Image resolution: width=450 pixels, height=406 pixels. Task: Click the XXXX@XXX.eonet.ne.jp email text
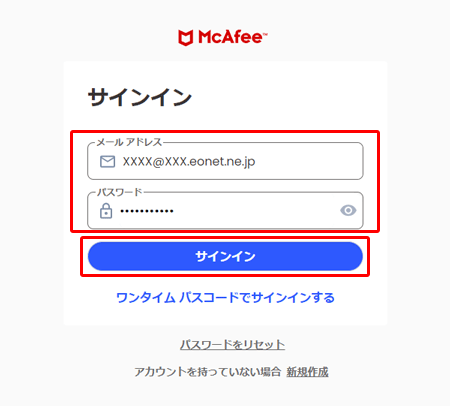click(x=189, y=162)
